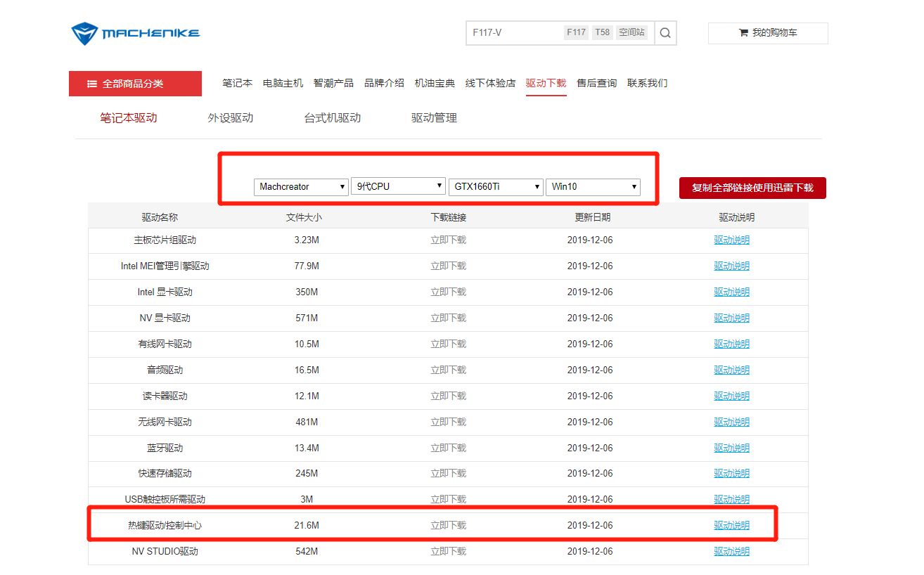Download 蓝牙驱动 via 立即下载
This screenshot has height=575, width=924.
[x=449, y=448]
